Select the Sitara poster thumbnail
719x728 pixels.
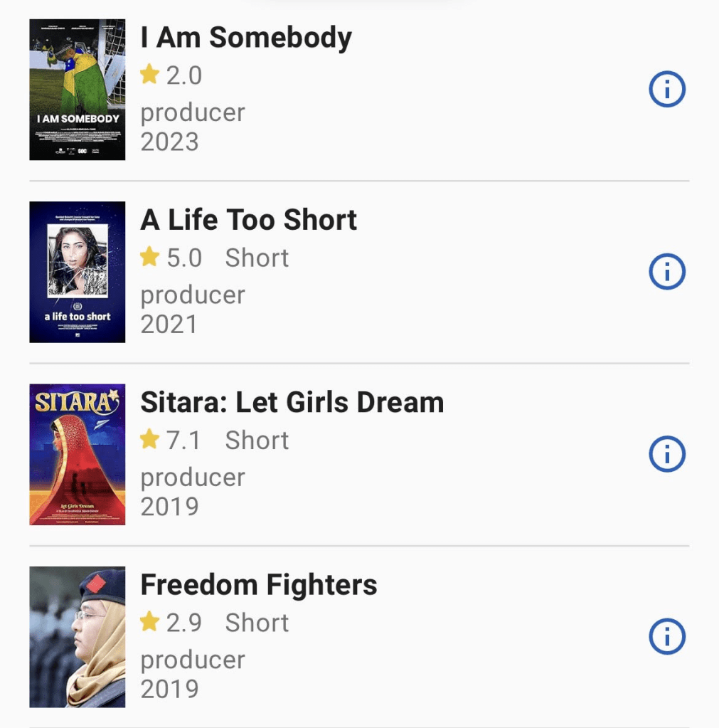[78, 454]
